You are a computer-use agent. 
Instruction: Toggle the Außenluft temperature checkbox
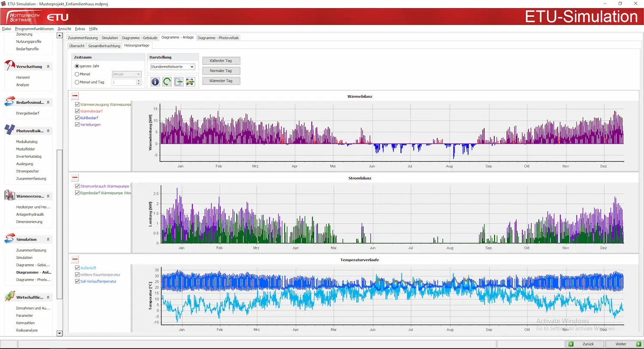(77, 268)
